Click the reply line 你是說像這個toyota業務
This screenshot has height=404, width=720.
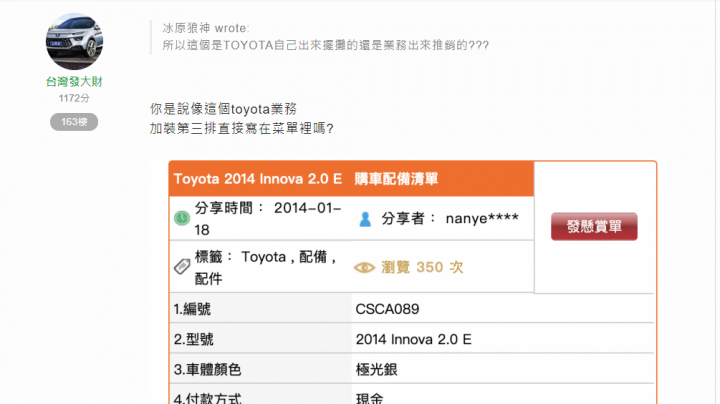tap(223, 109)
